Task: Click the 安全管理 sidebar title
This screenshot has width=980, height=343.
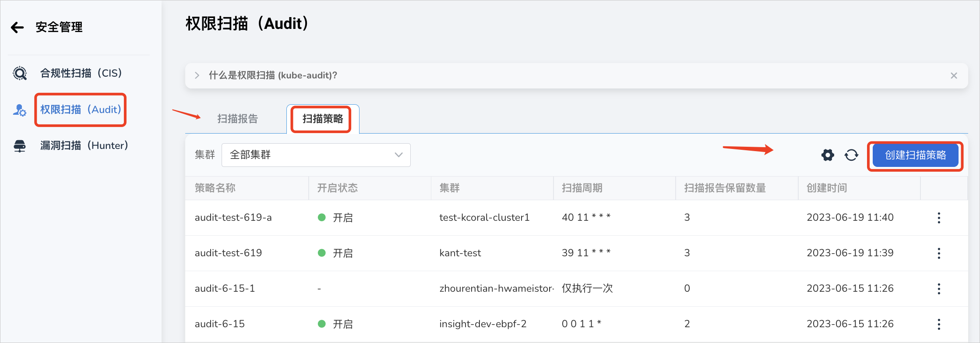Action: coord(59,27)
